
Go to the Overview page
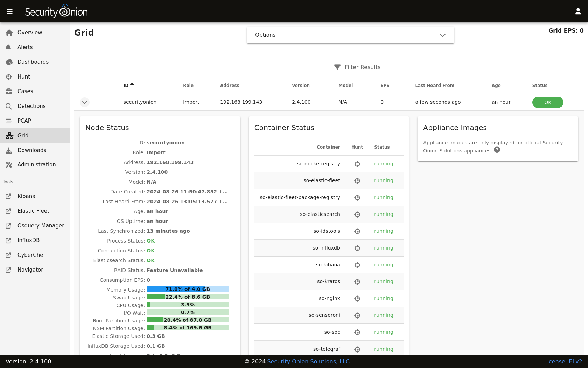pos(35,33)
